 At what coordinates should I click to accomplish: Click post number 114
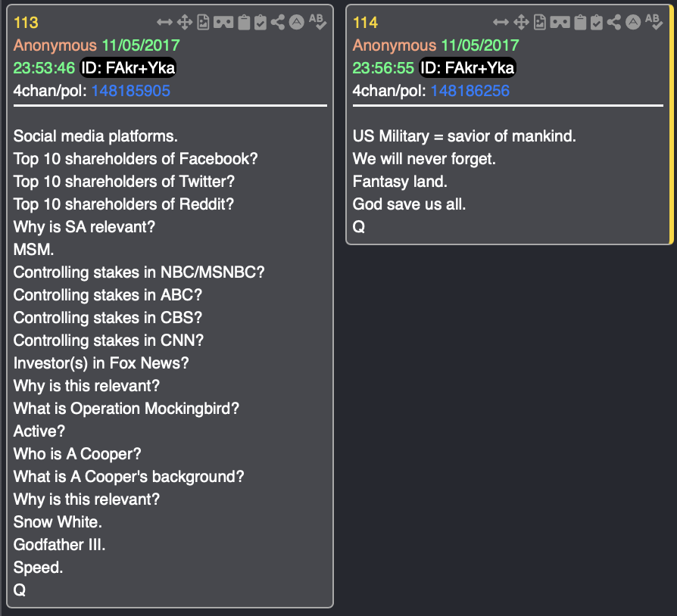(x=365, y=23)
